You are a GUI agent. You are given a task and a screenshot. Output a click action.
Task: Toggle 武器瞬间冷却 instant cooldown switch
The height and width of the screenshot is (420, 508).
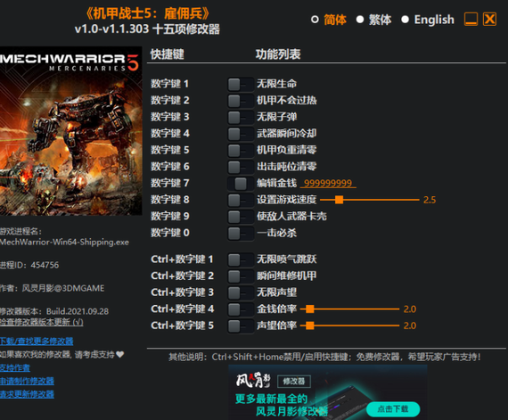coord(241,134)
